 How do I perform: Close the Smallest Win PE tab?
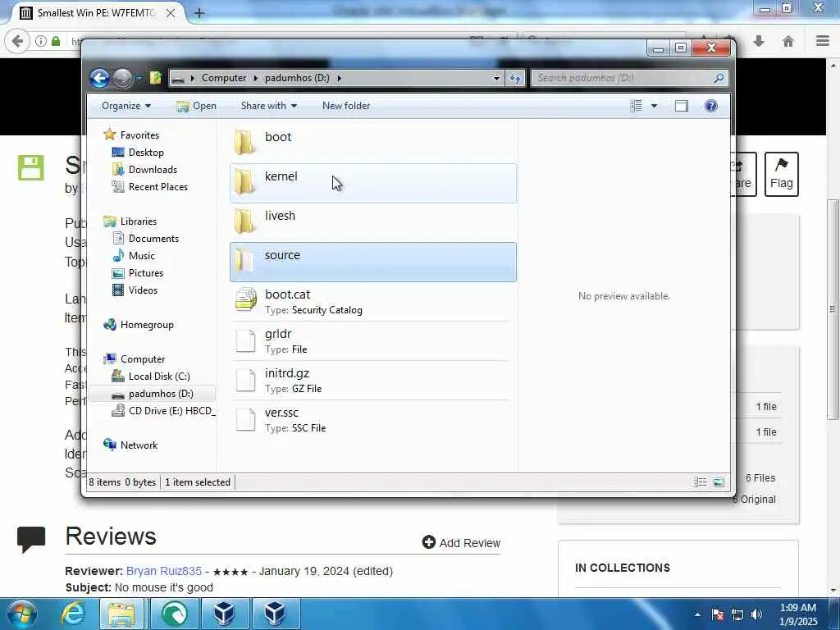(x=171, y=13)
